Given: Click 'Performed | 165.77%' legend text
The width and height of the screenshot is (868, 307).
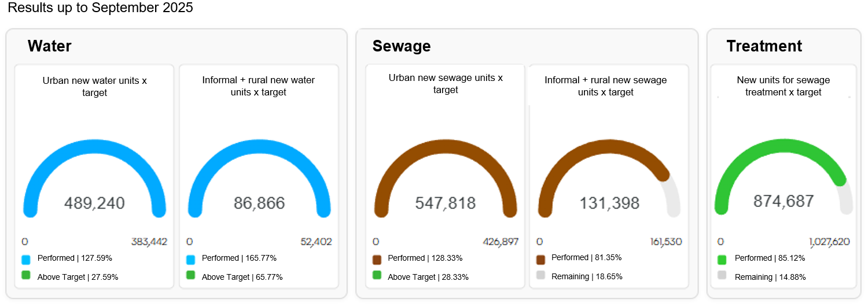Looking at the screenshot, I should tap(239, 258).
